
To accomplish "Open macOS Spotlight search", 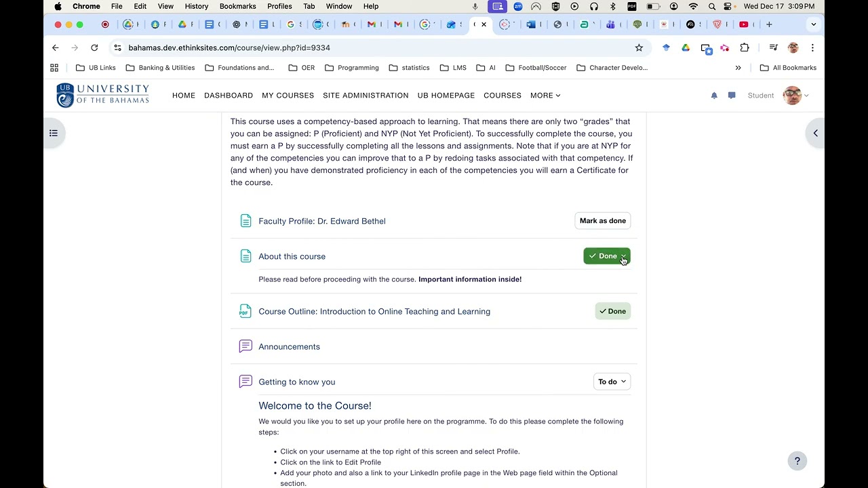I will click(712, 6).
